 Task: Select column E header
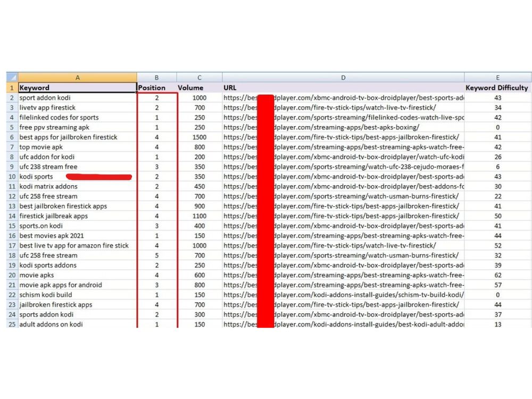498,77
